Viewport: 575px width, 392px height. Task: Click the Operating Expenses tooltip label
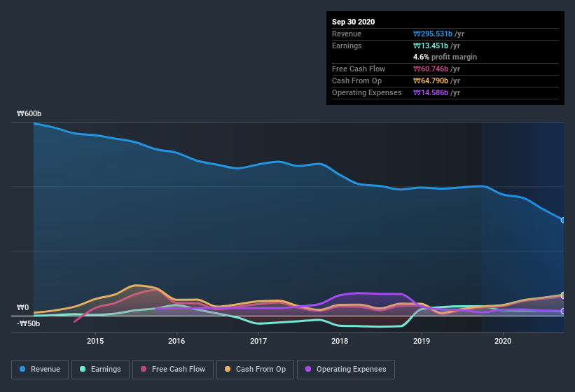366,92
